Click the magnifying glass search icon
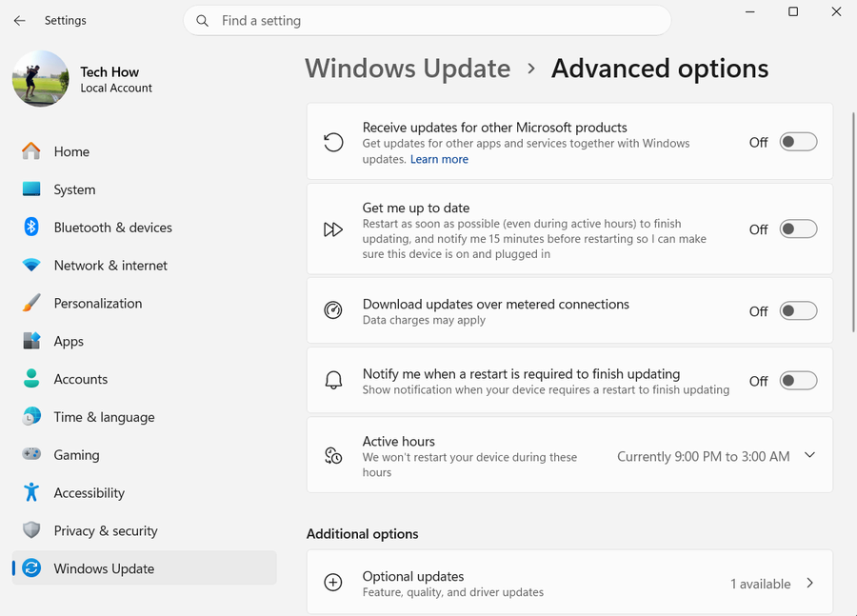This screenshot has width=857, height=616. coord(202,21)
